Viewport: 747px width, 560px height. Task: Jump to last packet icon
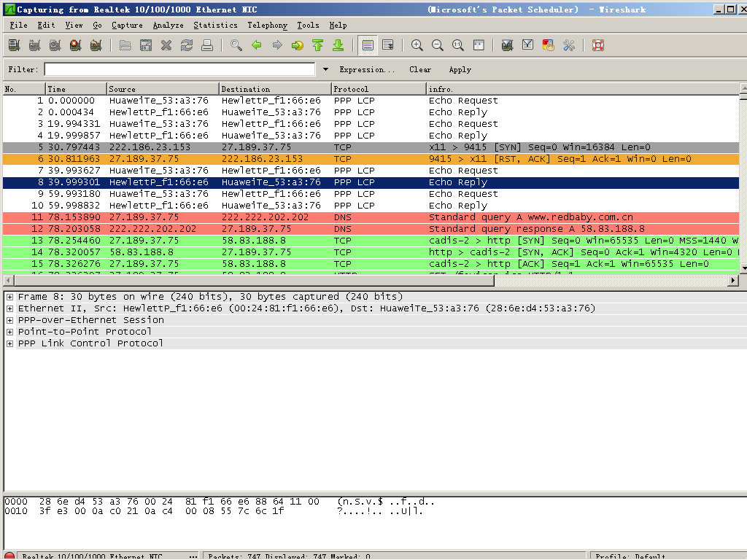coord(338,45)
